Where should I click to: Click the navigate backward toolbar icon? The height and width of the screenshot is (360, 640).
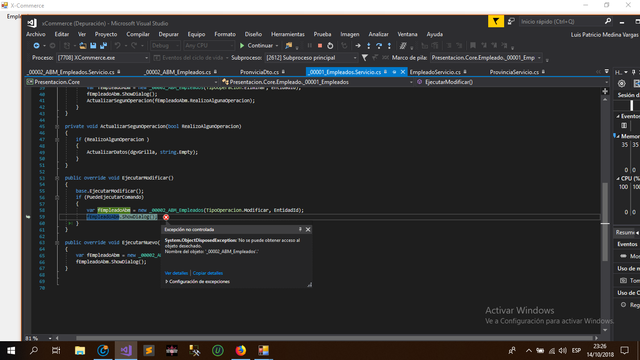[x=36, y=46]
